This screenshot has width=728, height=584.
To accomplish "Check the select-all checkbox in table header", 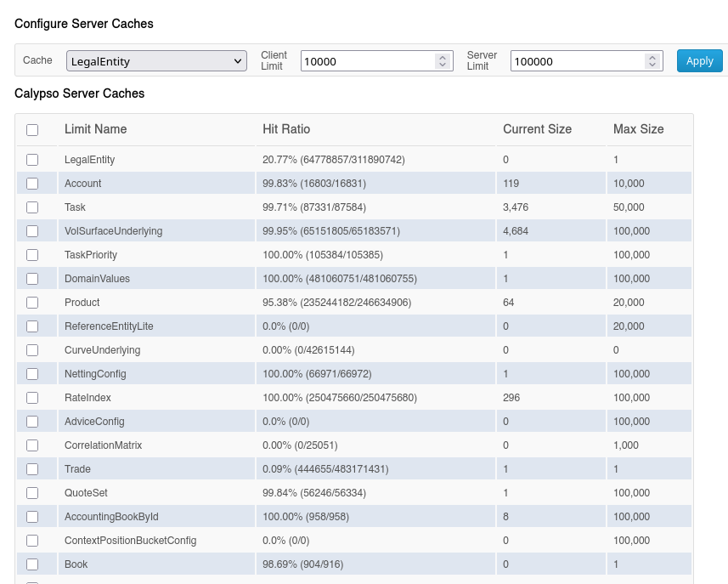I will 32,129.
